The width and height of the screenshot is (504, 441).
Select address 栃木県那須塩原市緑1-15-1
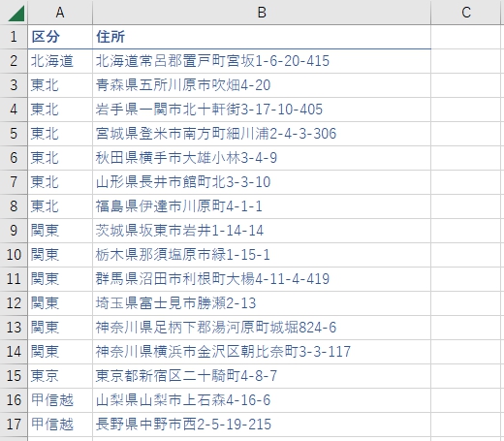262,255
